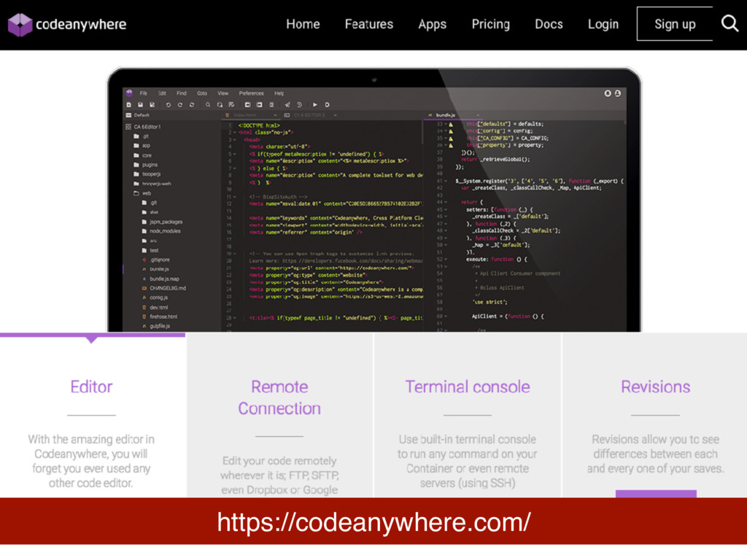This screenshot has width=747, height=560.
Task: Click the Sign up button
Action: [x=675, y=24]
